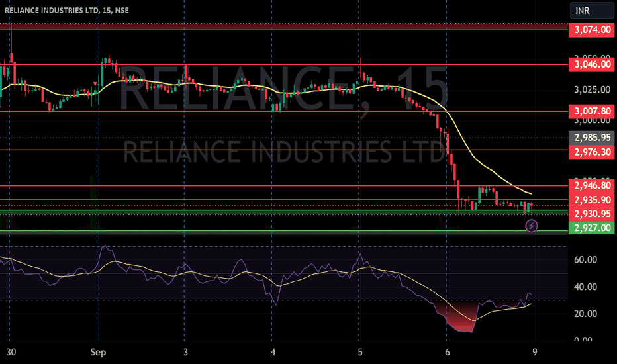617x364 pixels.
Task: Click the 20.00 RSI axis value
Action: coord(585,314)
